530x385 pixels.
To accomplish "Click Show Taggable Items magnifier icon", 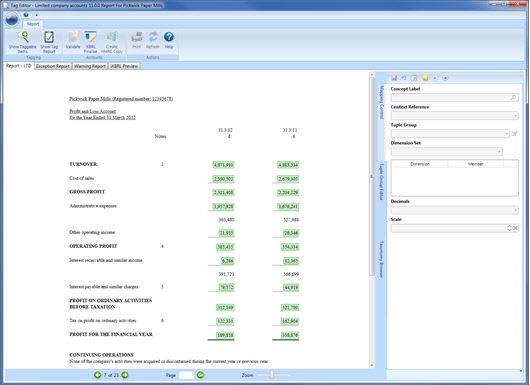I will (x=23, y=37).
